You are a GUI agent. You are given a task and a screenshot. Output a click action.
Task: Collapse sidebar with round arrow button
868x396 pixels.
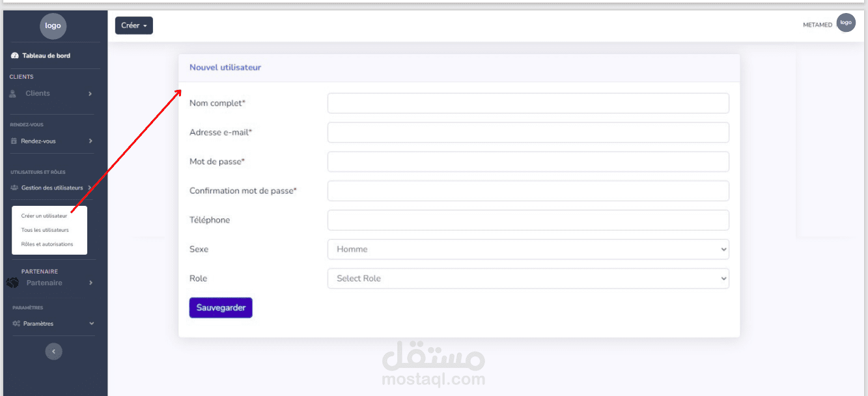(x=53, y=351)
